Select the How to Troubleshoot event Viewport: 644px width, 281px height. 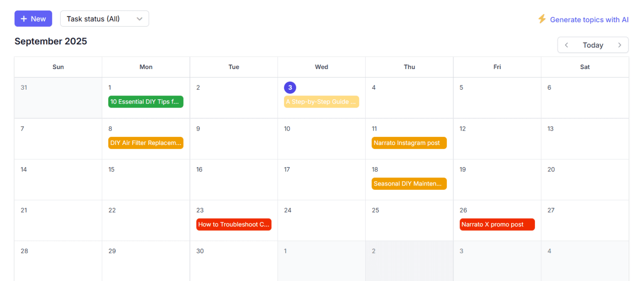click(234, 224)
